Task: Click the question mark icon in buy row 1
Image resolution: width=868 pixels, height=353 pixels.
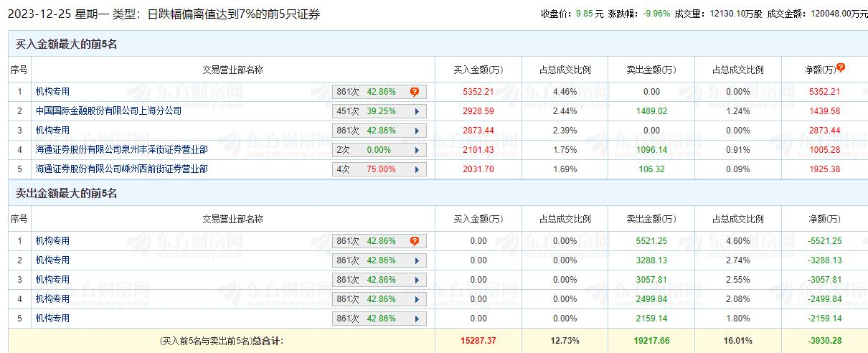Action: click(415, 92)
